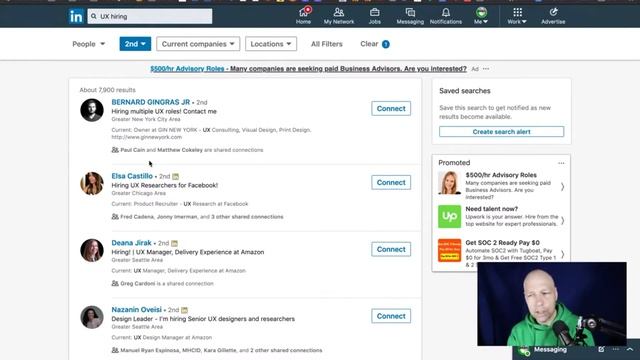Connect with Nazanin Oveisi

click(x=391, y=316)
